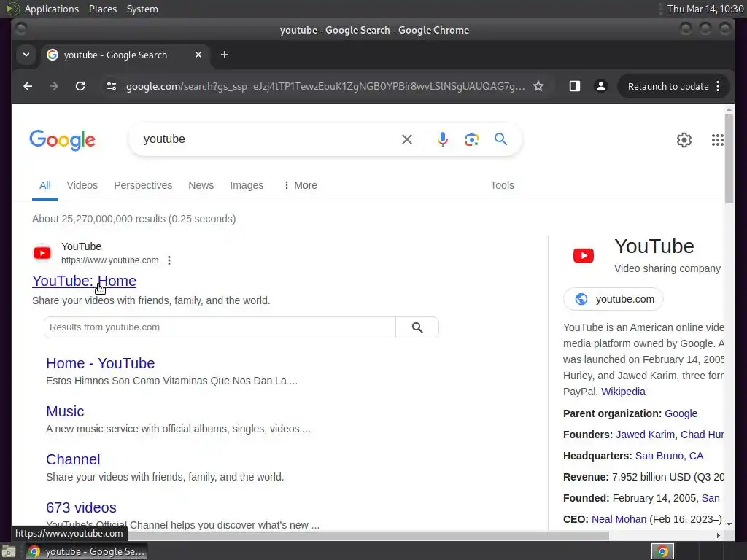
Task: Open the three-dot menu next to youtube.com URL
Action: click(169, 260)
